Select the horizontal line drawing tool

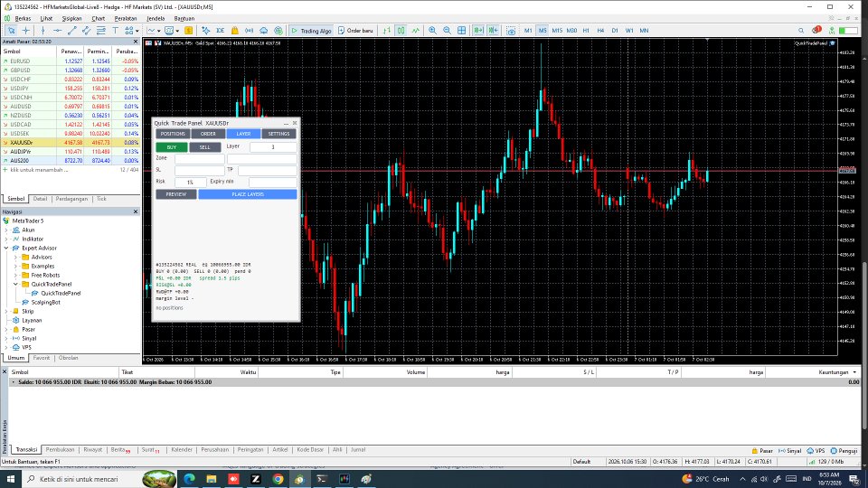click(57, 31)
